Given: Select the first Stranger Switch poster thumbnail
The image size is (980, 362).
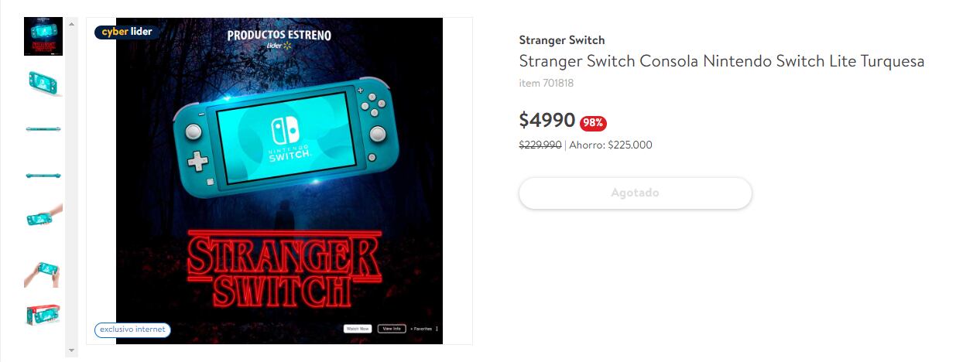Looking at the screenshot, I should click(43, 36).
